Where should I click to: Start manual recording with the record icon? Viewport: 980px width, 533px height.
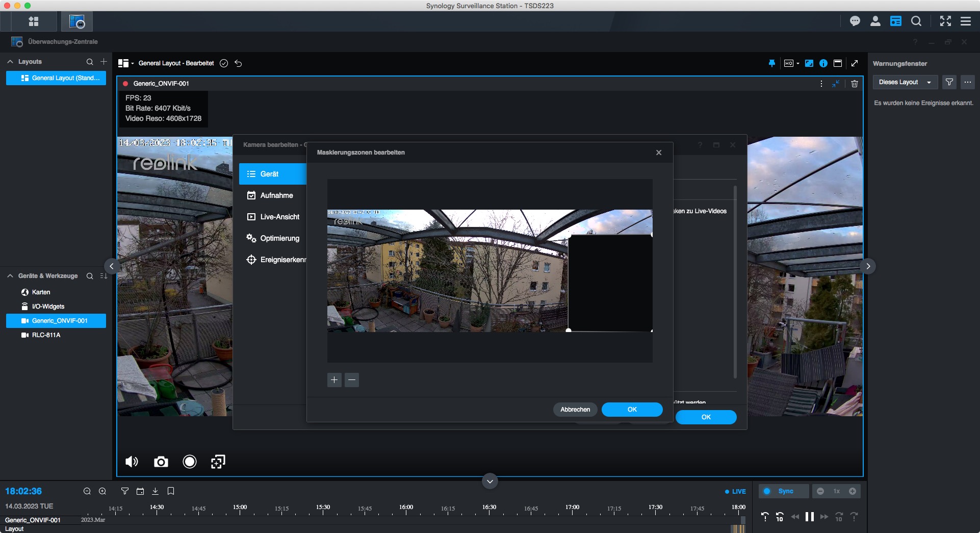pyautogui.click(x=189, y=462)
